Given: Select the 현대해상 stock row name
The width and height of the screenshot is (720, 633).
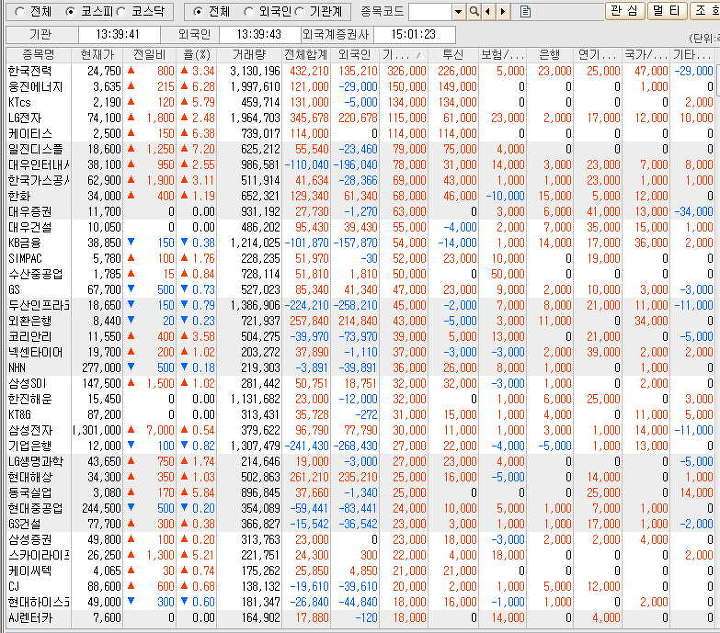Looking at the screenshot, I should click(x=30, y=477).
